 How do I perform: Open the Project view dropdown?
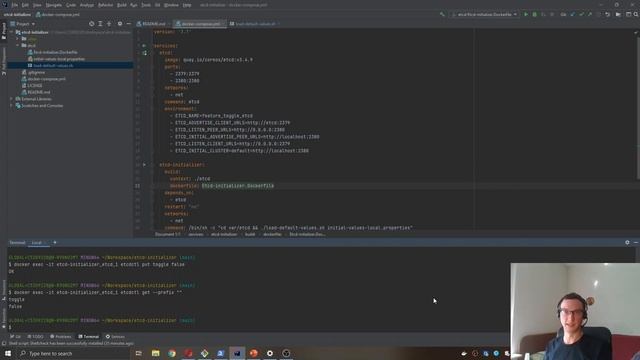[x=23, y=24]
